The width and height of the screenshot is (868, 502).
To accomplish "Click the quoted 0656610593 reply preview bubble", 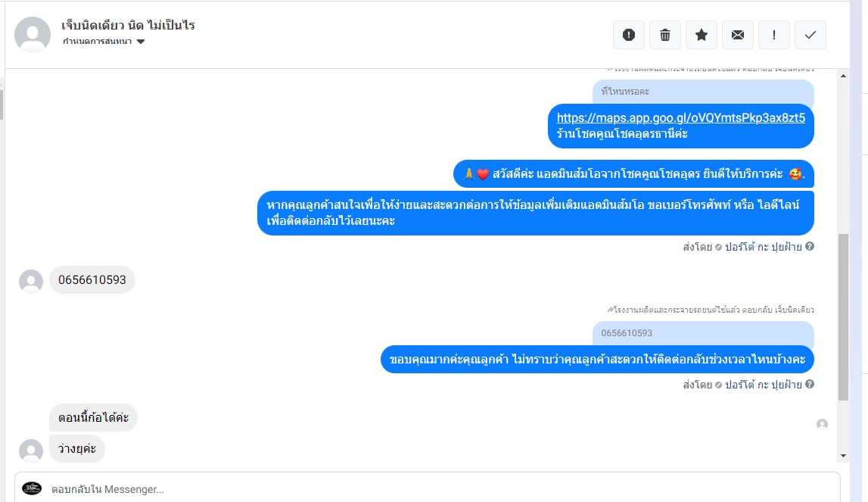I will (703, 333).
